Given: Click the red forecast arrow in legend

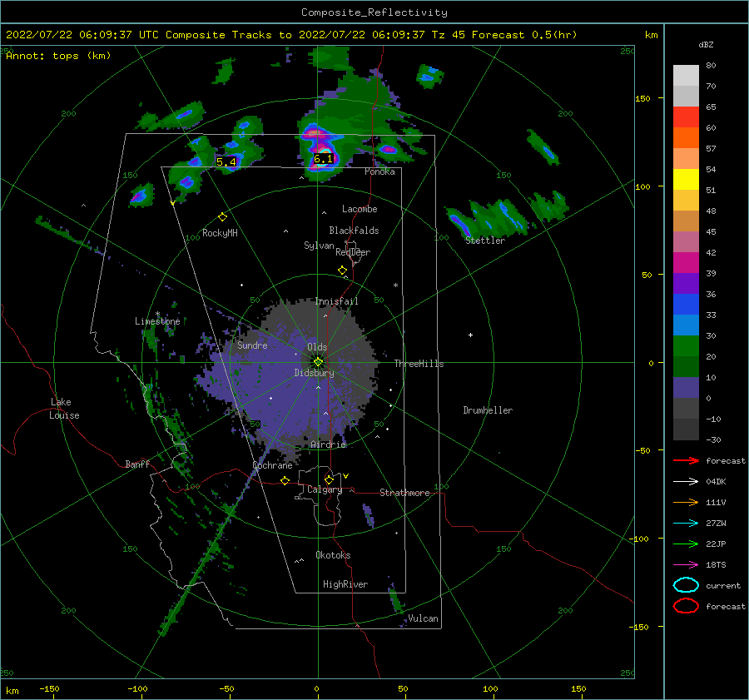Looking at the screenshot, I should 686,460.
